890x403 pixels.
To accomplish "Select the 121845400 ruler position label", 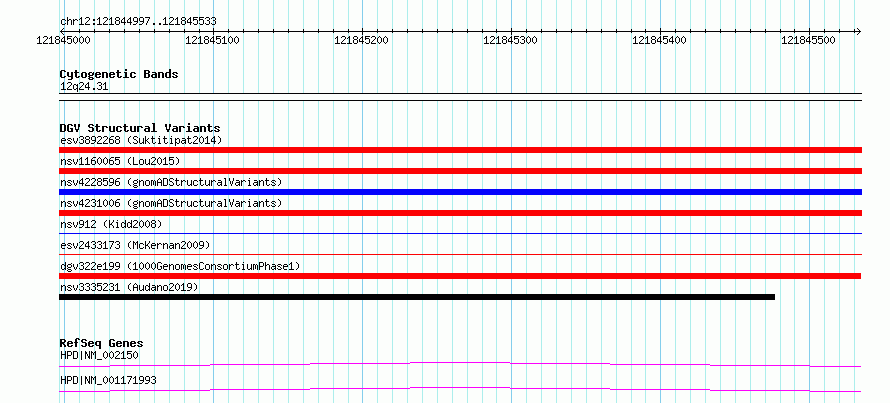I will (659, 40).
